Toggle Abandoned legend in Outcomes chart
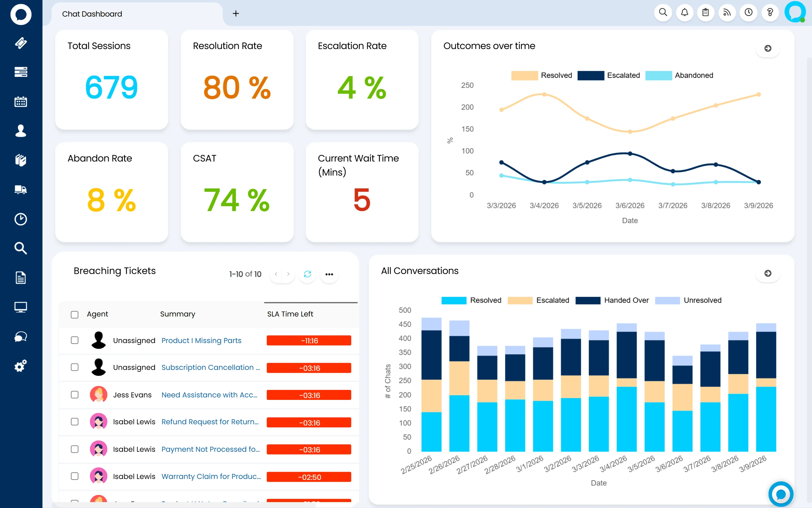The height and width of the screenshot is (508, 812). (x=679, y=75)
